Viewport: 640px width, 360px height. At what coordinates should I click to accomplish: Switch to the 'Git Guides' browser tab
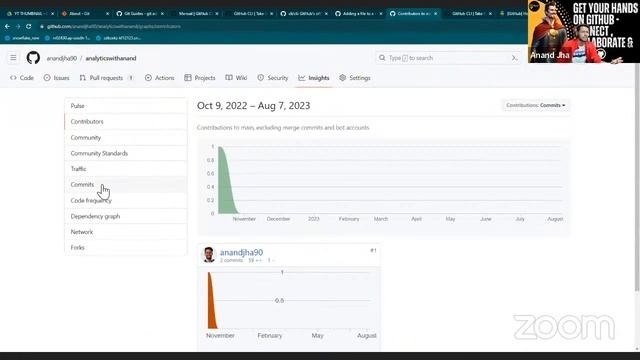(140, 13)
